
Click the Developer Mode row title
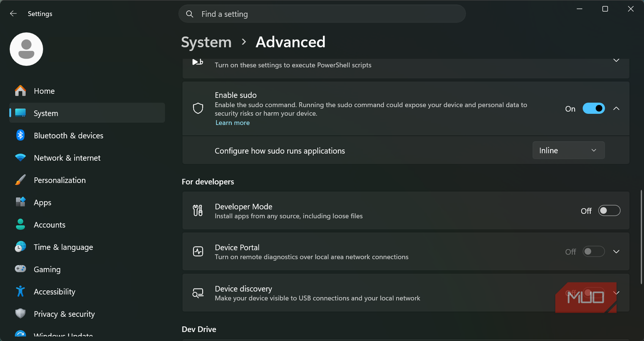(x=243, y=207)
